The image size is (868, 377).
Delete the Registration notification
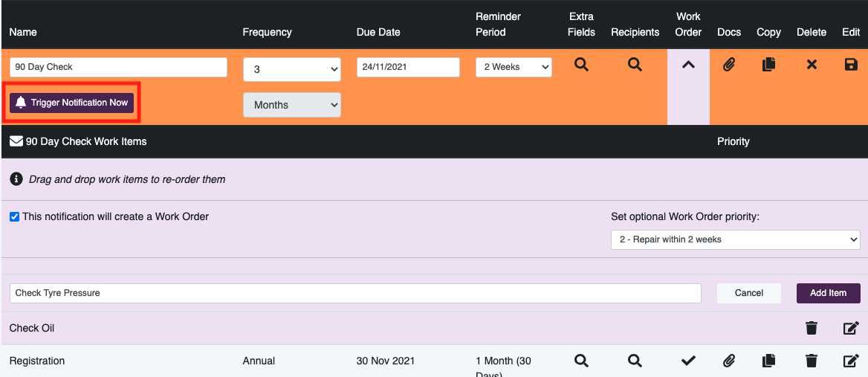812,361
